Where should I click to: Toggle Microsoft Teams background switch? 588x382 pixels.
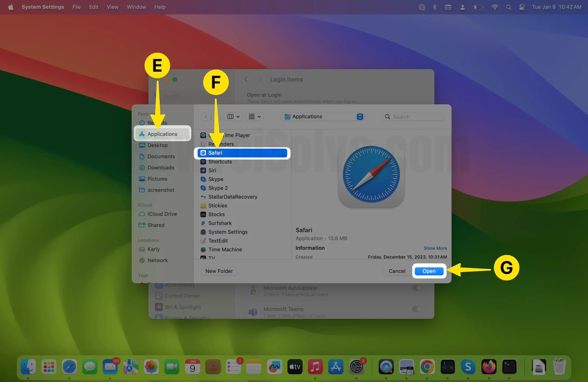(417, 309)
